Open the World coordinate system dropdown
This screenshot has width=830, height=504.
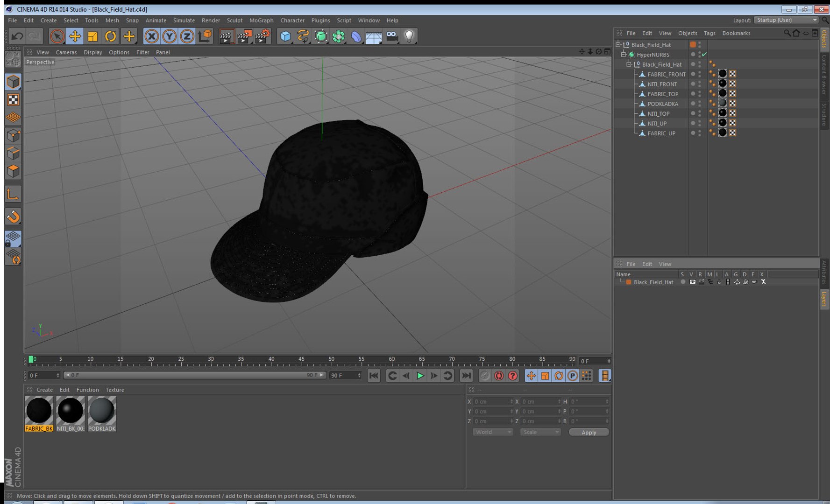[x=493, y=432]
